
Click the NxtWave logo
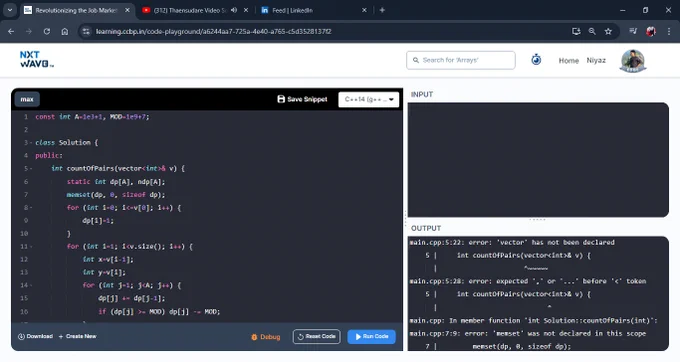(x=37, y=59)
